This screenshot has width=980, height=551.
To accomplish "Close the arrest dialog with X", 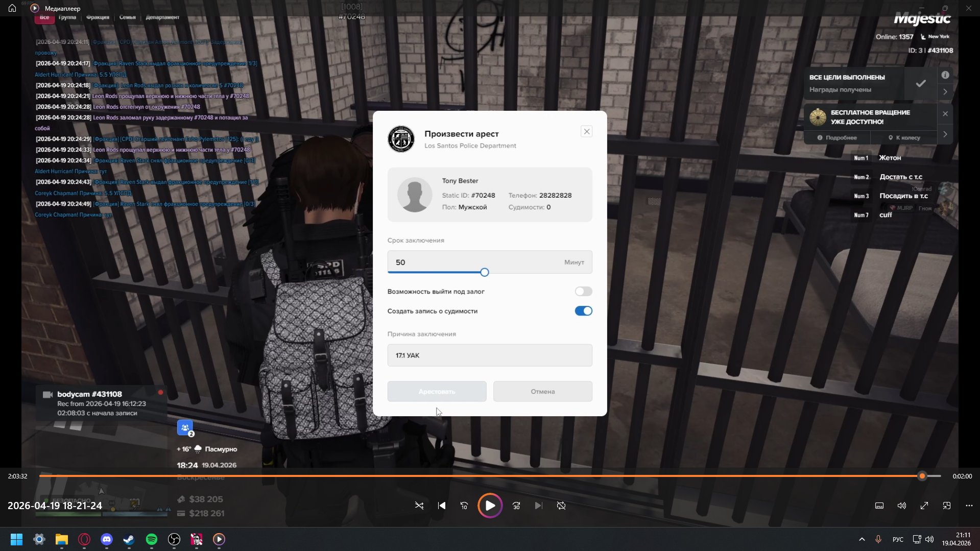I will pyautogui.click(x=587, y=131).
